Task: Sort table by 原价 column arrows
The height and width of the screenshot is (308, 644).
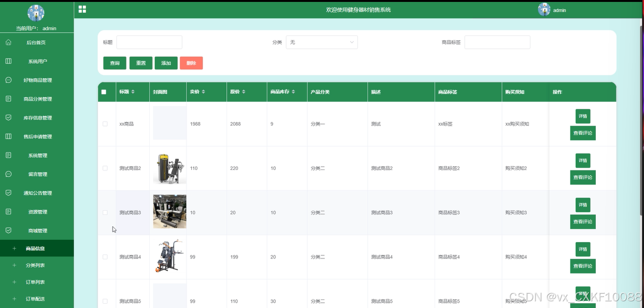Action: pos(244,92)
